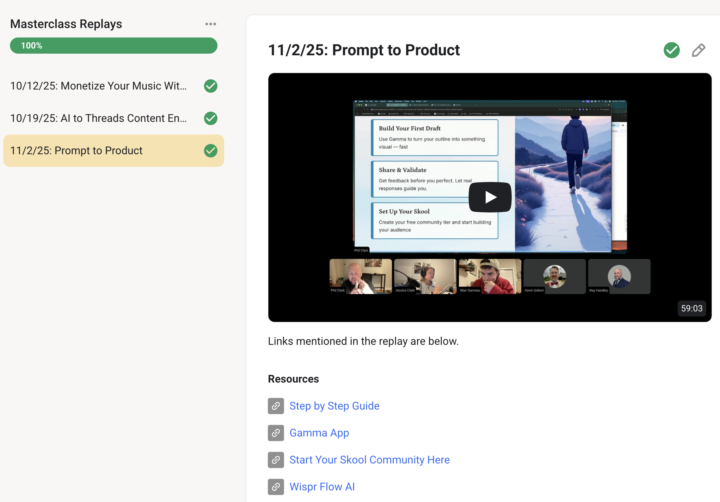
Task: Click the lesson title 11/2/25: Prompt to Product
Action: pos(364,50)
